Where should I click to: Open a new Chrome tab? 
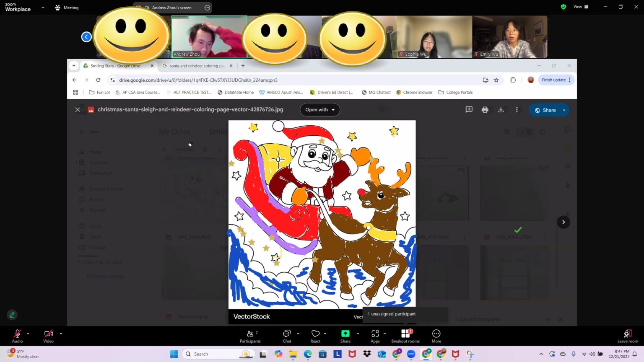click(243, 66)
